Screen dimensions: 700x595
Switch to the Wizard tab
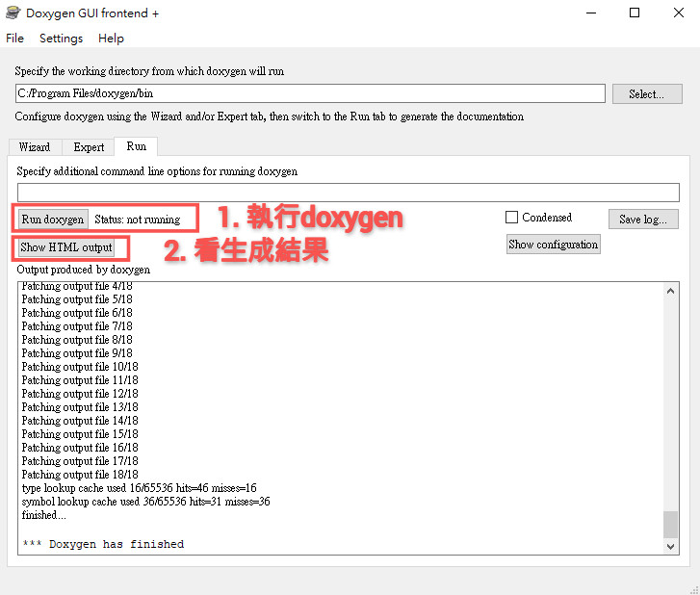[x=35, y=147]
